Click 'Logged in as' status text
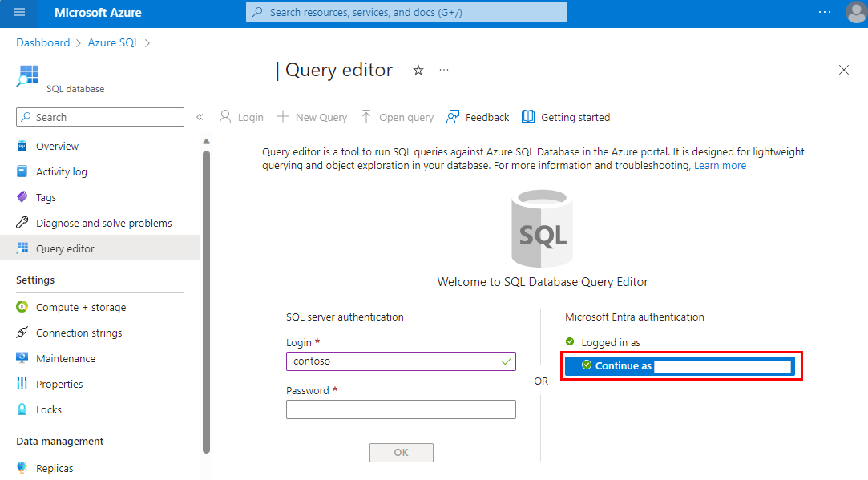 pyautogui.click(x=611, y=343)
